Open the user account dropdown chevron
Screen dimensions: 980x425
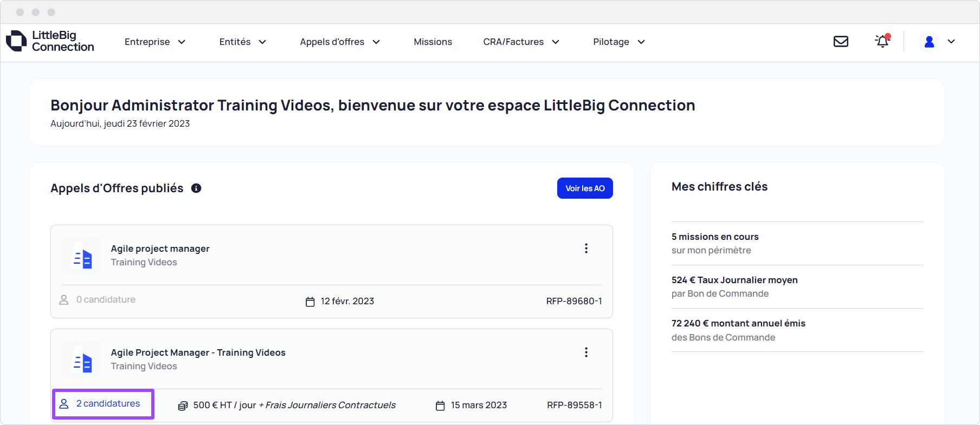click(951, 41)
